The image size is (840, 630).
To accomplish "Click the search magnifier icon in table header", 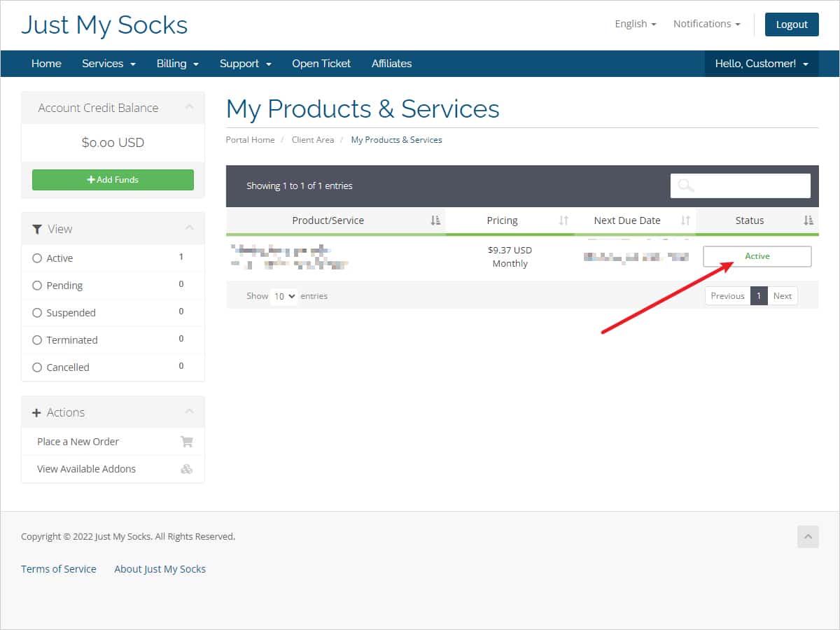I will click(x=686, y=185).
